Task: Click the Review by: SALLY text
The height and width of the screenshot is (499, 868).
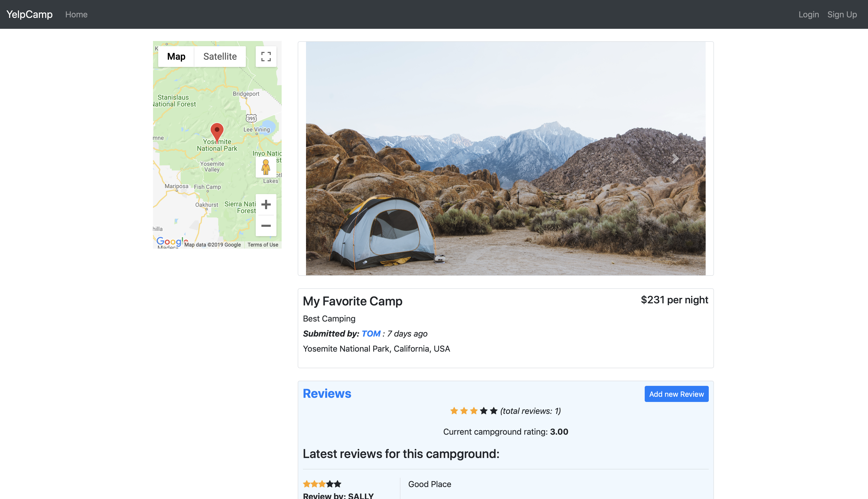Action: click(x=338, y=496)
